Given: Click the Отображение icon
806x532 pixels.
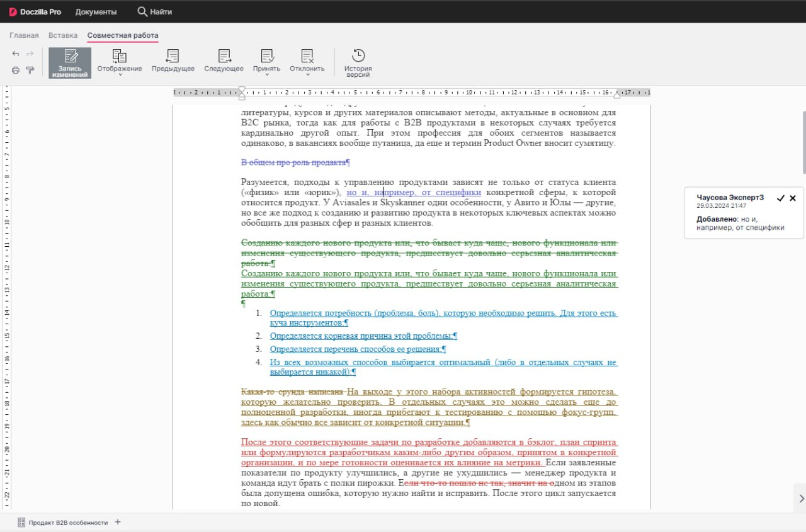Looking at the screenshot, I should pos(120,55).
